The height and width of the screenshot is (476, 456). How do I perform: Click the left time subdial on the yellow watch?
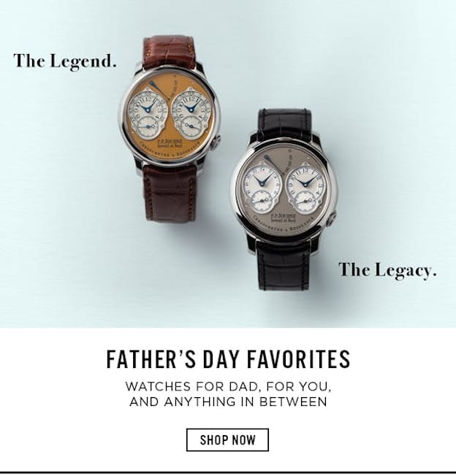pyautogui.click(x=148, y=109)
